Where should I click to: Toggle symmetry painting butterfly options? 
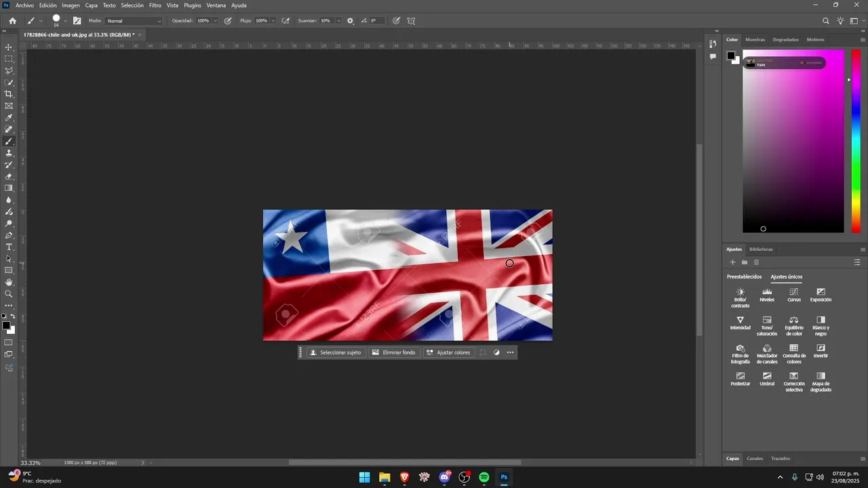(411, 21)
